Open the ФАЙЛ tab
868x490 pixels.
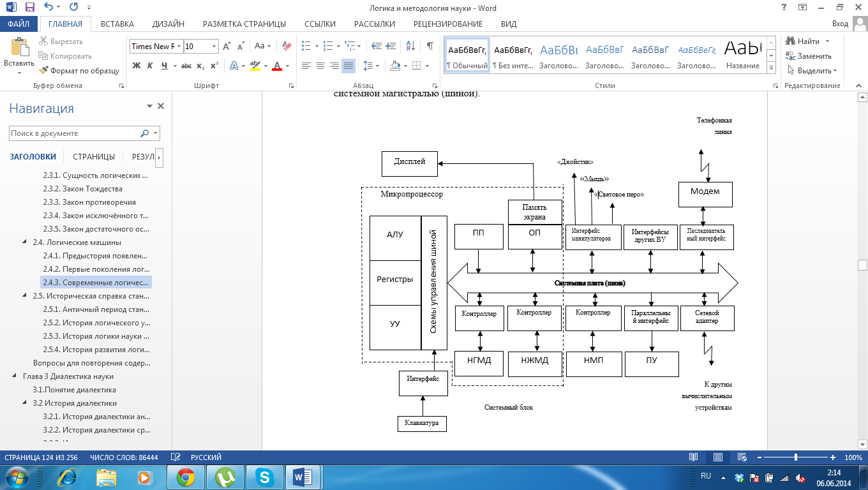coord(19,24)
